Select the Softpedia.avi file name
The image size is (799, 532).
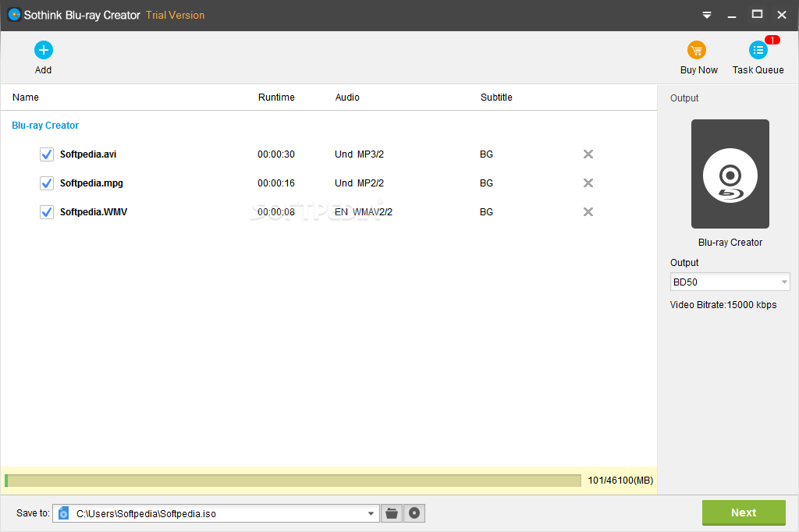tap(88, 154)
